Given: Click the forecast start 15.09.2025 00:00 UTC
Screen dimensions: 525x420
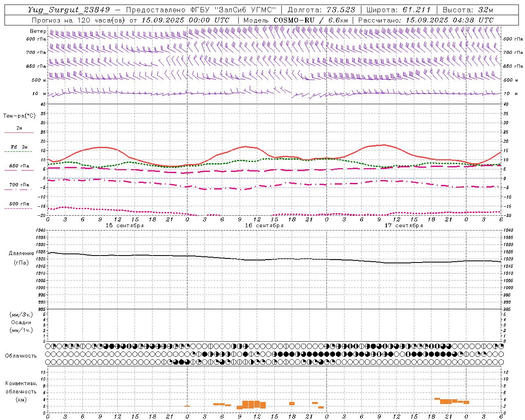Looking at the screenshot, I should tap(185, 20).
